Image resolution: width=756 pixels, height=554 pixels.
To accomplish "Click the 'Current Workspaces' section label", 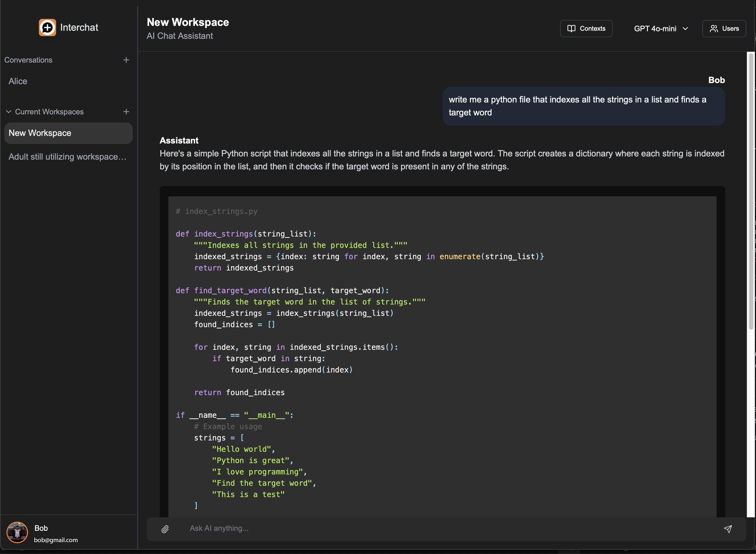I will point(49,112).
